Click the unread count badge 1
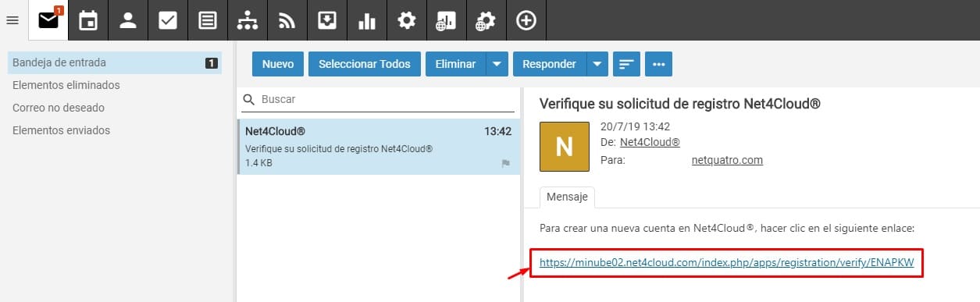The image size is (980, 302). click(x=211, y=63)
